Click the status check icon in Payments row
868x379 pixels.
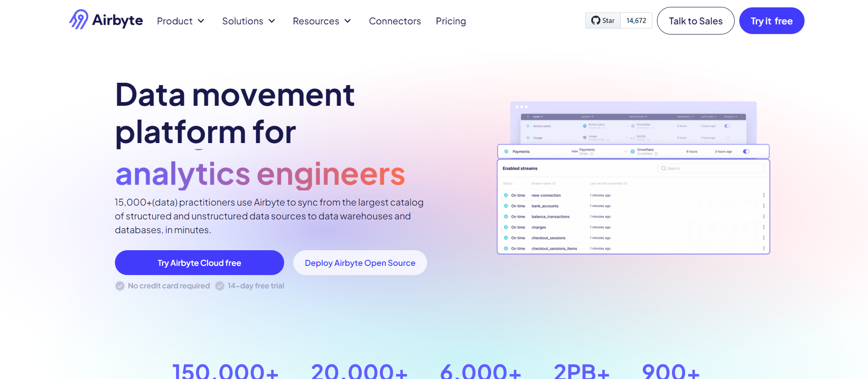[x=506, y=151]
